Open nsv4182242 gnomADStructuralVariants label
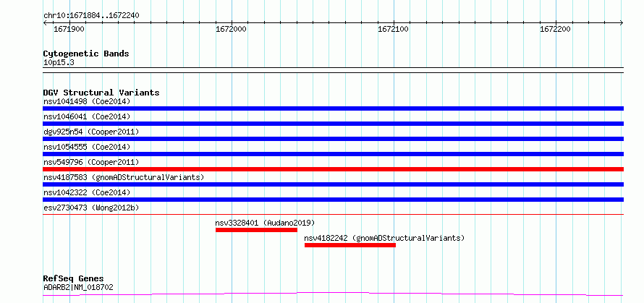Image resolution: width=644 pixels, height=303 pixels. pos(384,238)
